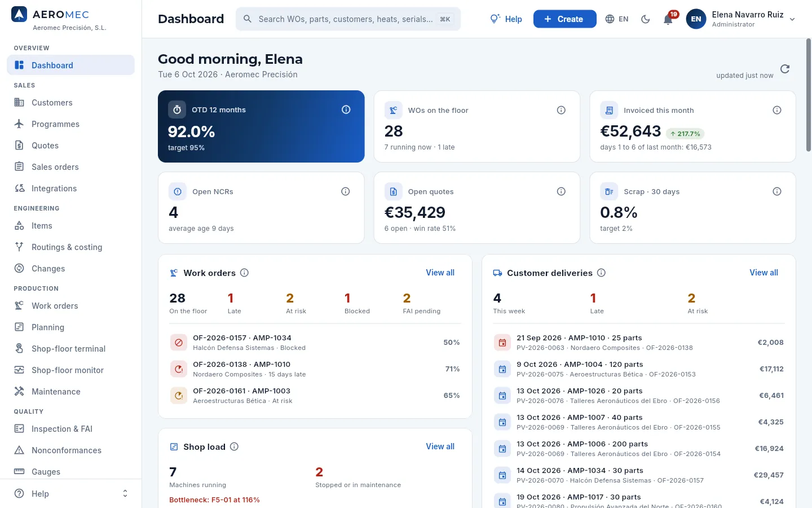Click info icon beside Customer deliveries heading
This screenshot has width=812, height=508.
coord(601,273)
